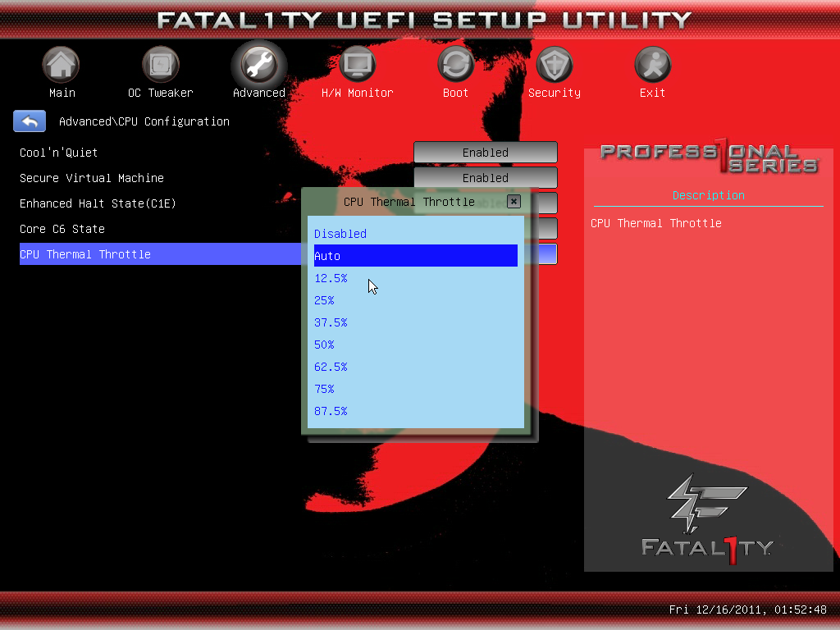Select the Advanced wrench icon
The image size is (840, 630).
tap(259, 64)
